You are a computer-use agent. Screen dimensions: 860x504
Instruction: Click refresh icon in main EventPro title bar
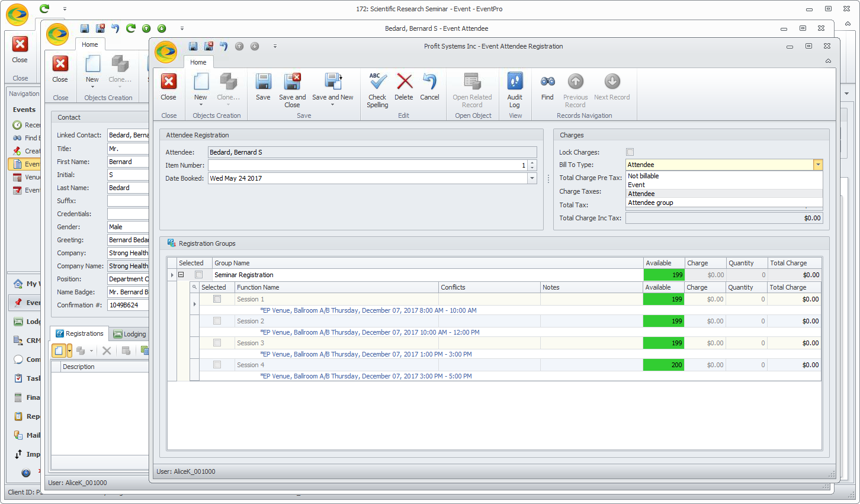[44, 8]
